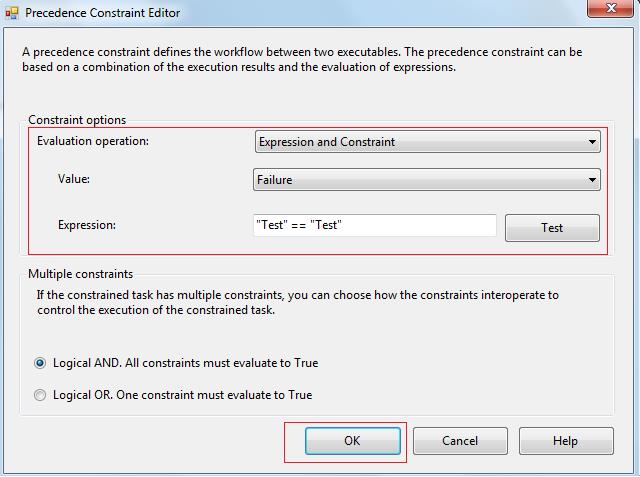Screen dimensions: 640x477
Task: Click the arrow on the Failure dropdown
Action: pyautogui.click(x=592, y=181)
